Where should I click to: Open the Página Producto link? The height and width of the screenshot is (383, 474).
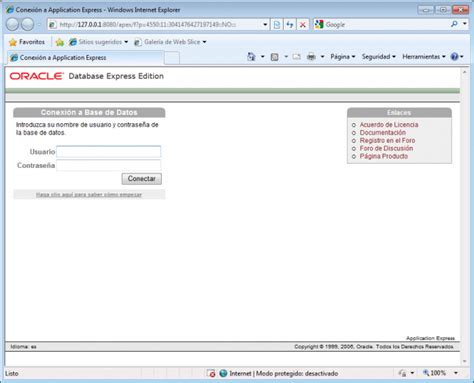pyautogui.click(x=384, y=156)
